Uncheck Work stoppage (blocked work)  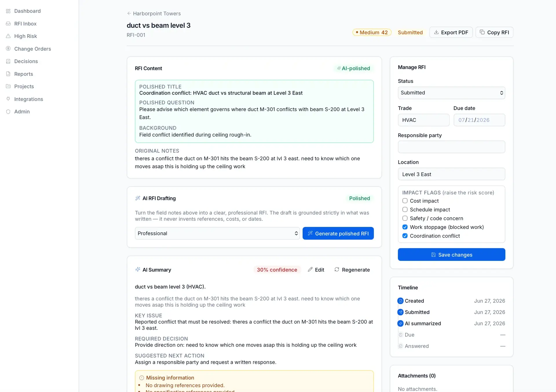click(405, 227)
